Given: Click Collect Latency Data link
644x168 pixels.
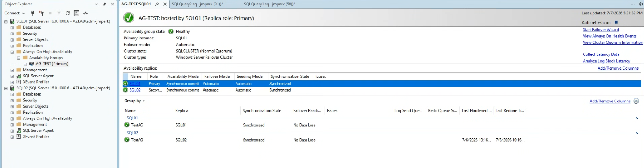Looking at the screenshot, I should 601,54.
